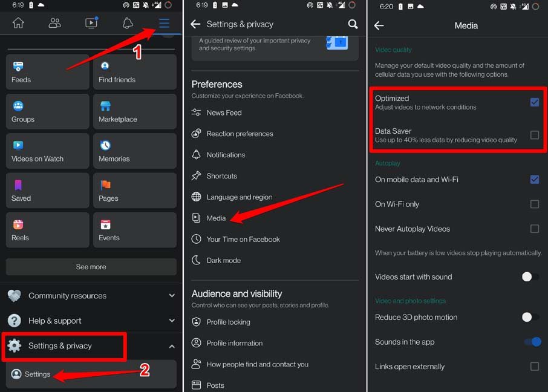Toggle Videos start with sound switch
Viewport: 548px width, 392px height.
tap(530, 277)
